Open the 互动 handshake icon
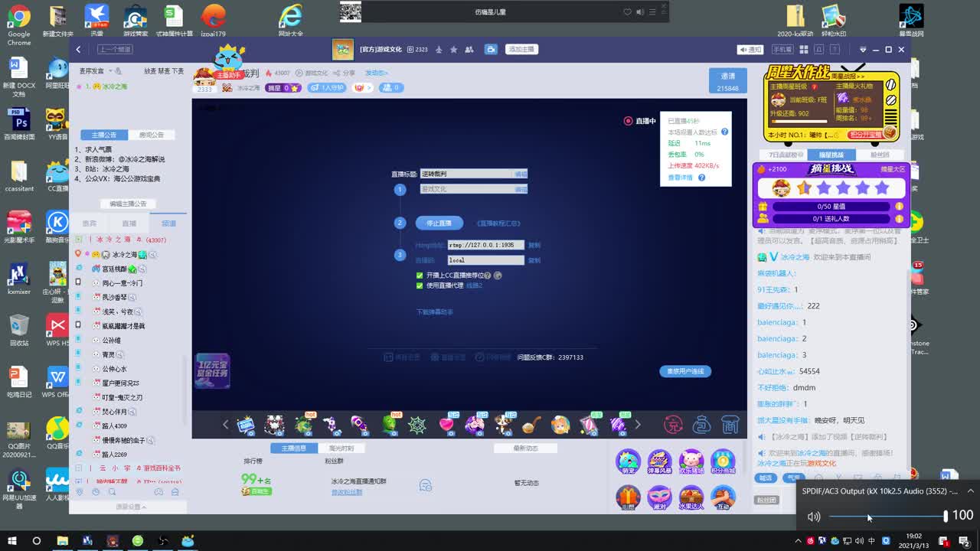980x551 pixels. [723, 498]
